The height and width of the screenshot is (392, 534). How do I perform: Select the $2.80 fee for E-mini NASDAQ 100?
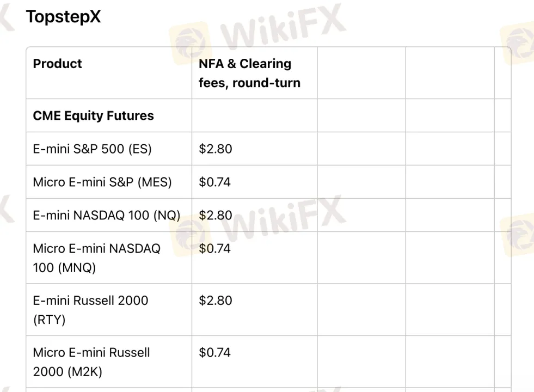215,216
